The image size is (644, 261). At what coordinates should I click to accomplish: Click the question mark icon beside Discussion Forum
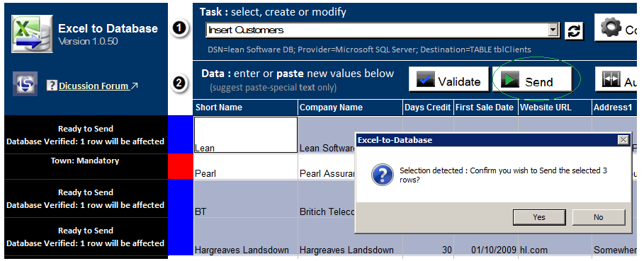[51, 86]
